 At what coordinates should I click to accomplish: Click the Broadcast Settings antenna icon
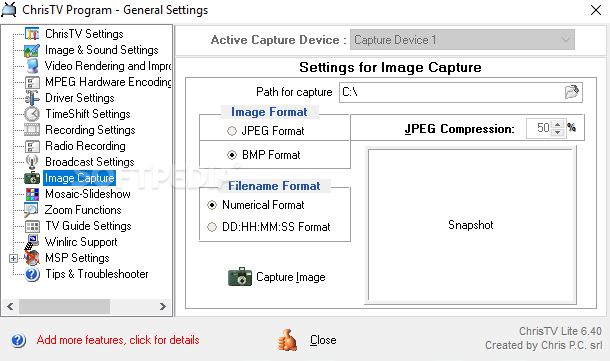click(x=32, y=162)
